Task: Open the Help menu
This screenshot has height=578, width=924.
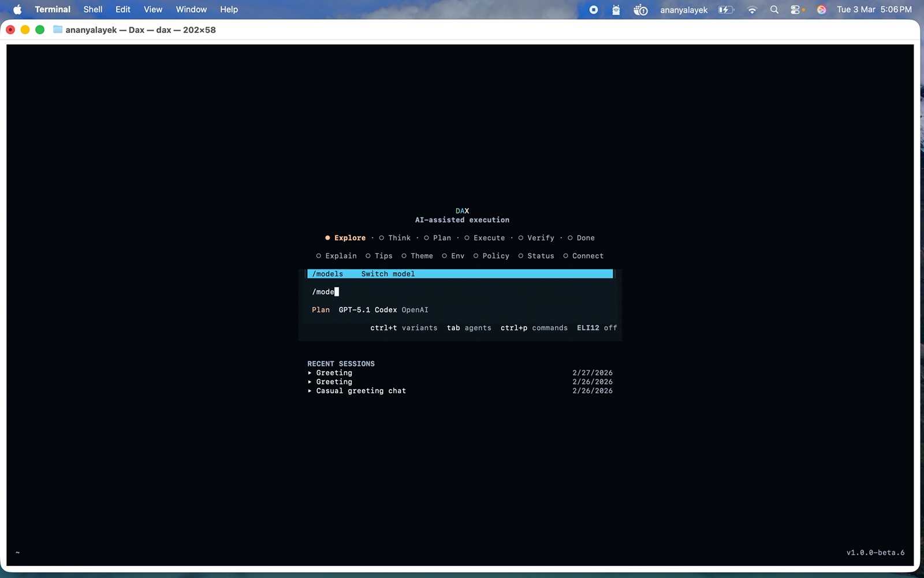Action: [229, 9]
